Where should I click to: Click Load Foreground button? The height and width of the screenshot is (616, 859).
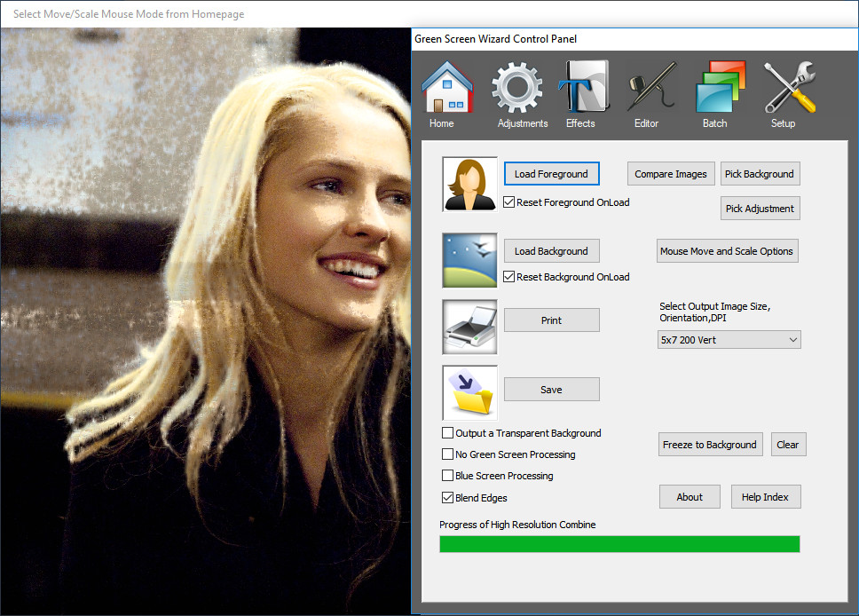pos(551,174)
